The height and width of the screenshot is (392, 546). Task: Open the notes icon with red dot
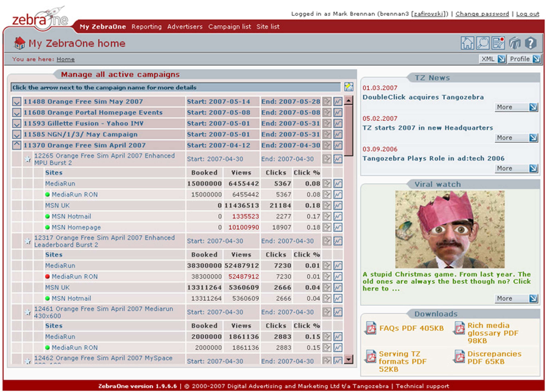point(498,43)
